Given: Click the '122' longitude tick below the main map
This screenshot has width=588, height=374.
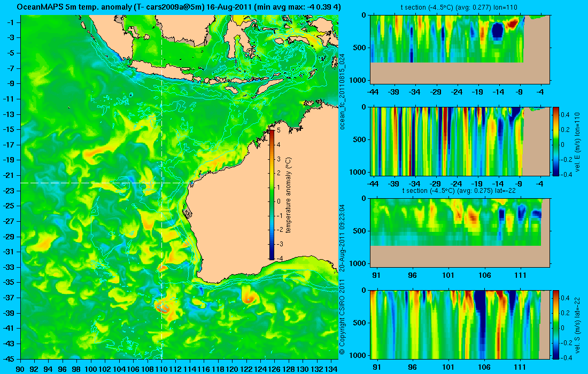Looking at the screenshot, I should [x=246, y=369].
